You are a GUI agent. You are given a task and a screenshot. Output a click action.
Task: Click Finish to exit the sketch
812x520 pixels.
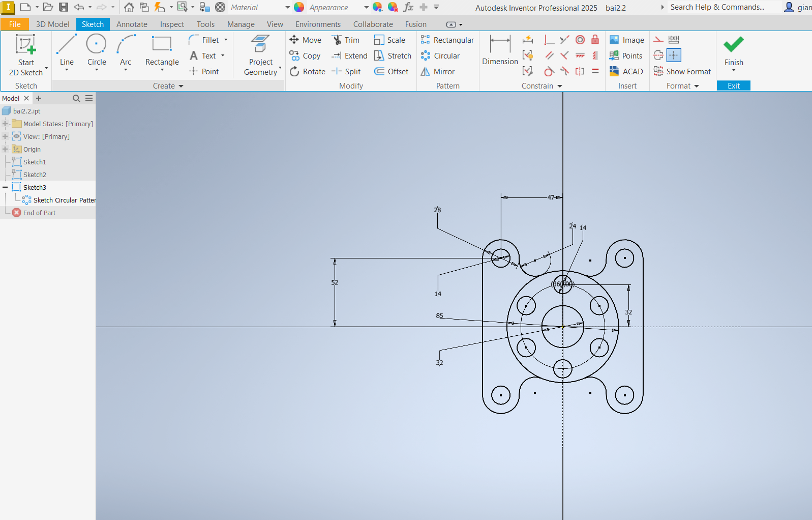tap(733, 51)
